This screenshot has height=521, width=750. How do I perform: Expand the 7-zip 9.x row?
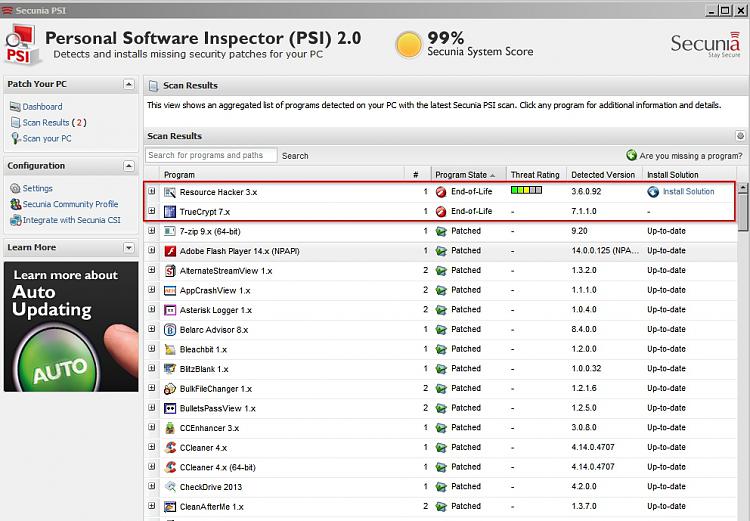click(x=152, y=230)
